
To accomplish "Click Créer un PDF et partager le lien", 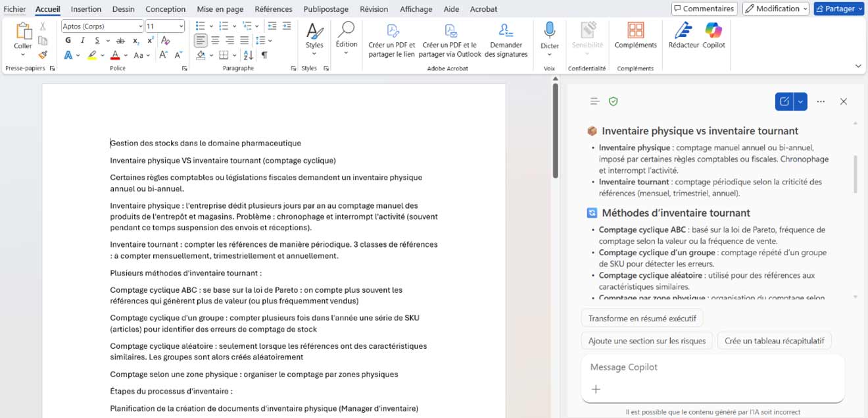I will (392, 39).
